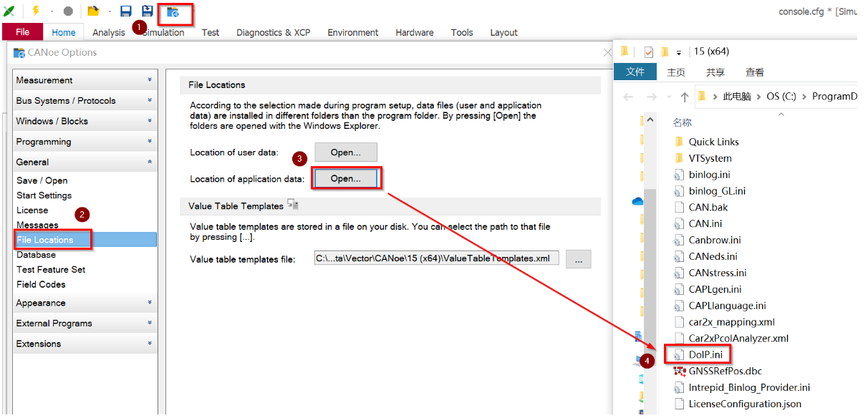Image resolution: width=868 pixels, height=418 pixels.
Task: Select Test Feature Set option
Action: (x=51, y=269)
